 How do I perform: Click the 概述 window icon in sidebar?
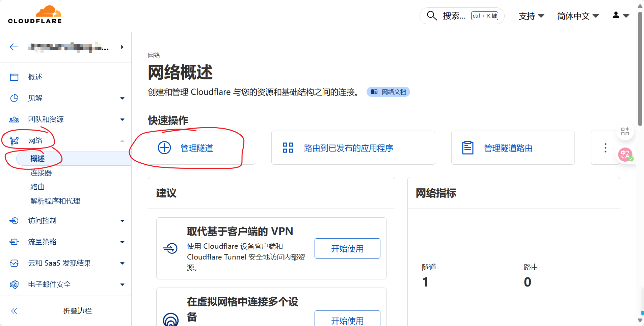pos(14,77)
